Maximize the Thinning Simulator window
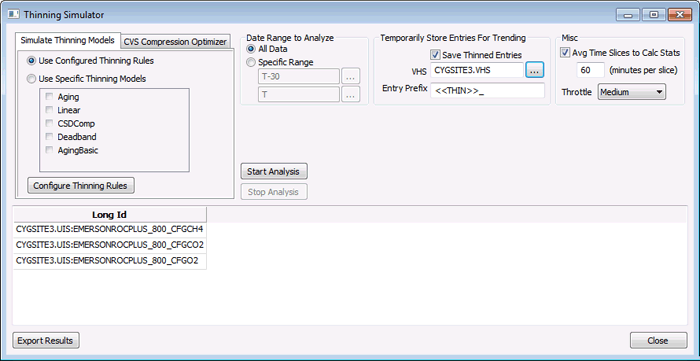The height and width of the screenshot is (361, 700). [x=654, y=15]
